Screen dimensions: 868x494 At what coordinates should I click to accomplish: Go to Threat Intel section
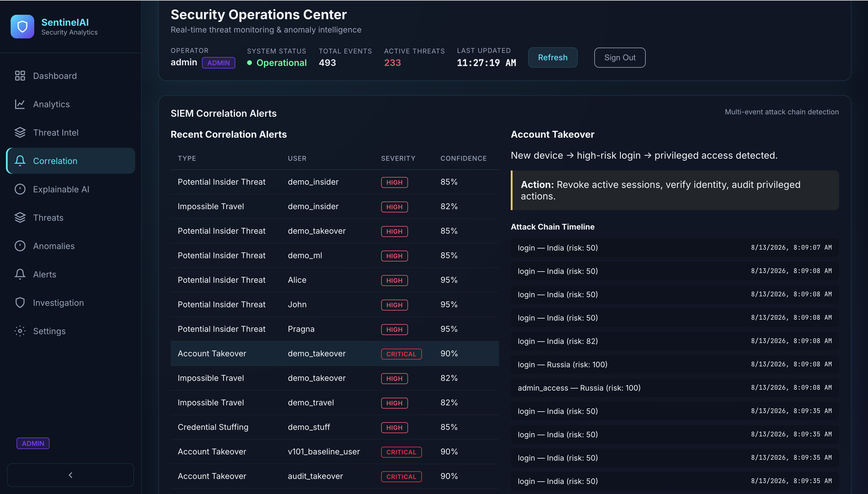pos(71,132)
